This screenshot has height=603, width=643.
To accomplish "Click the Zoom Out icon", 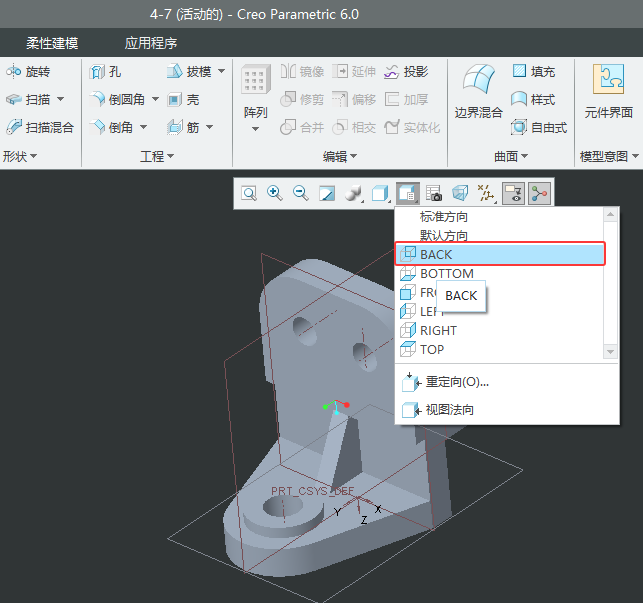I will tap(301, 193).
